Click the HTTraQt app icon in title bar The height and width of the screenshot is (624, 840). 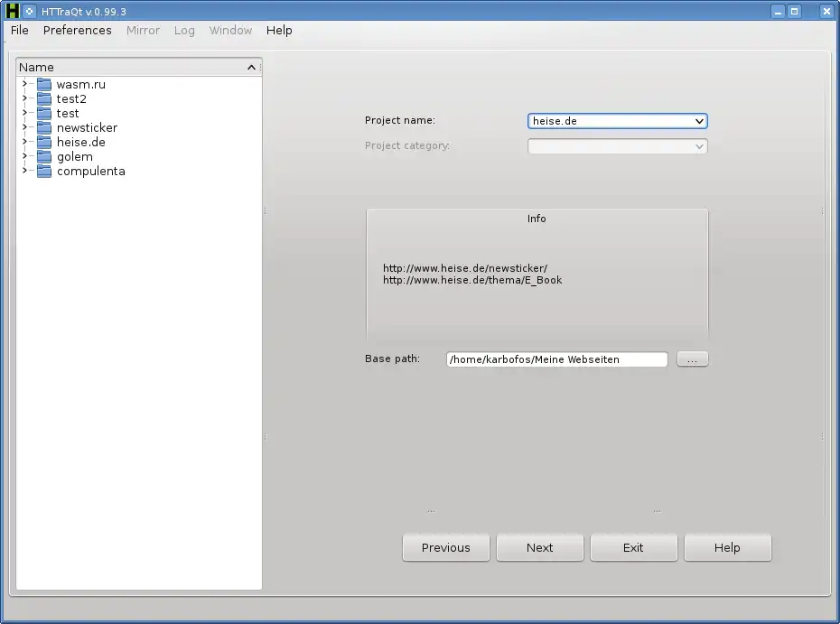pyautogui.click(x=12, y=11)
